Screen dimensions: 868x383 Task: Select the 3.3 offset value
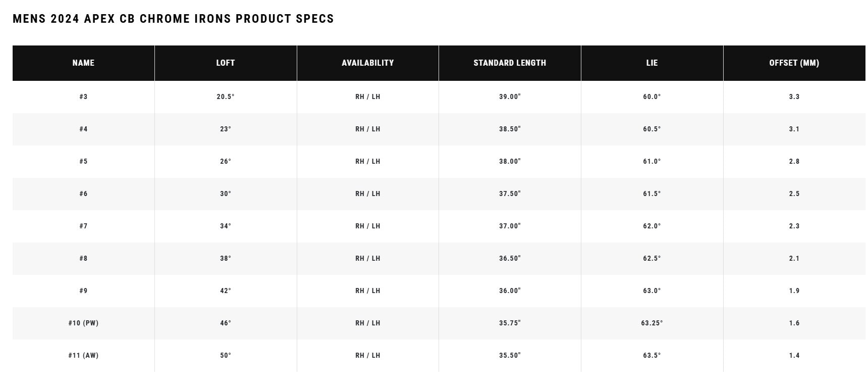coord(794,97)
